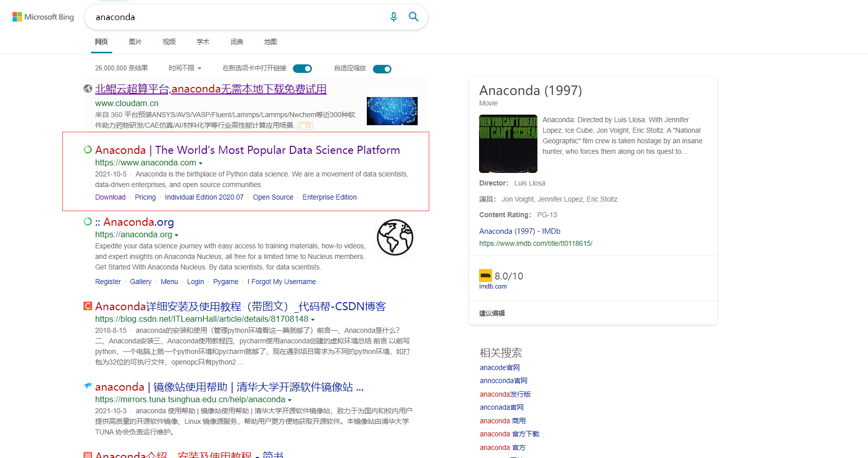Screen dimensions: 868x458
Task: Click the imdb.com rating source link
Action: click(493, 287)
